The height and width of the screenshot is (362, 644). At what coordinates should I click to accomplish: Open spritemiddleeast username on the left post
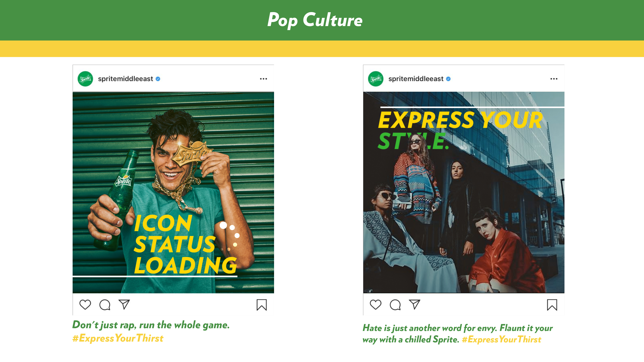126,79
